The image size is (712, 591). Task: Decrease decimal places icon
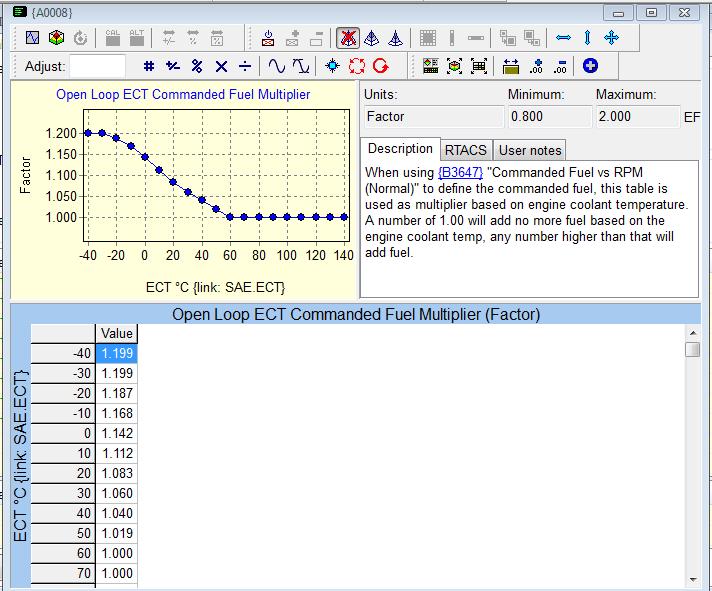(560, 66)
